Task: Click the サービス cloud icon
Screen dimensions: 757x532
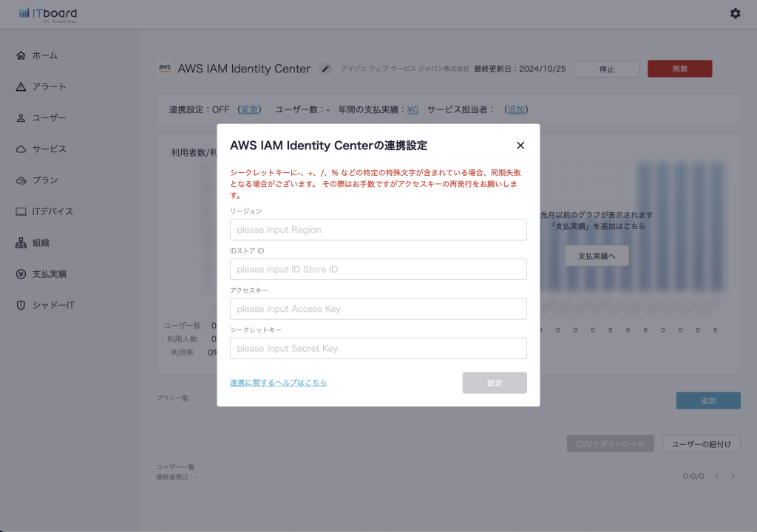Action: coord(21,149)
